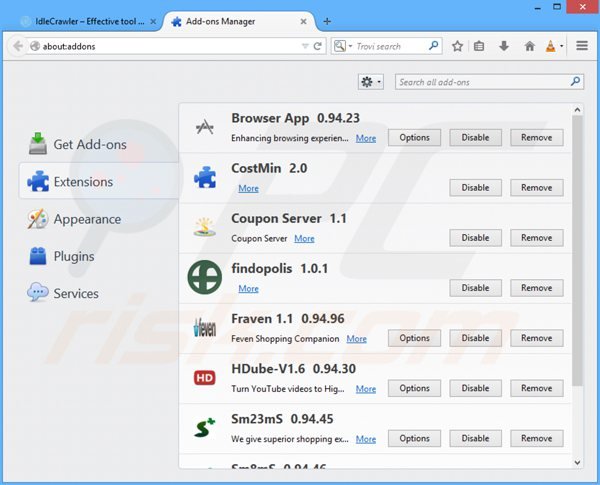Open the URL history dropdown arrow
Viewport: 600px width, 485px height.
305,46
